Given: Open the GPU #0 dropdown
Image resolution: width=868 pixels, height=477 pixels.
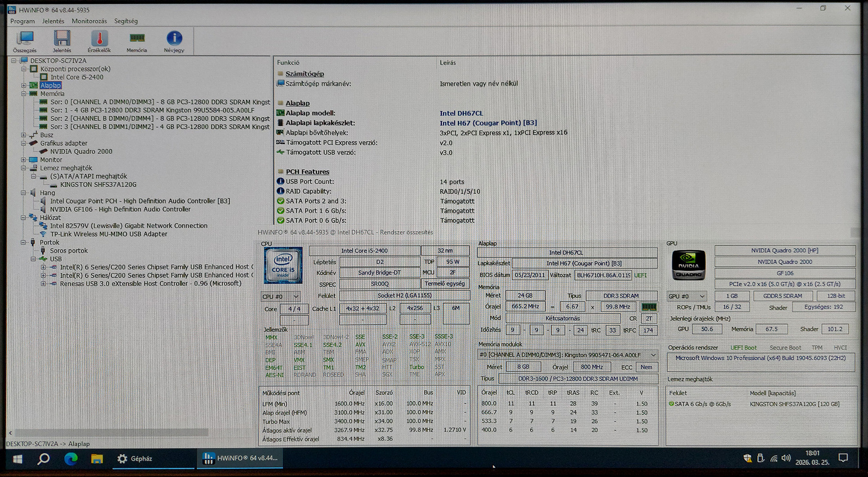Looking at the screenshot, I should (687, 296).
